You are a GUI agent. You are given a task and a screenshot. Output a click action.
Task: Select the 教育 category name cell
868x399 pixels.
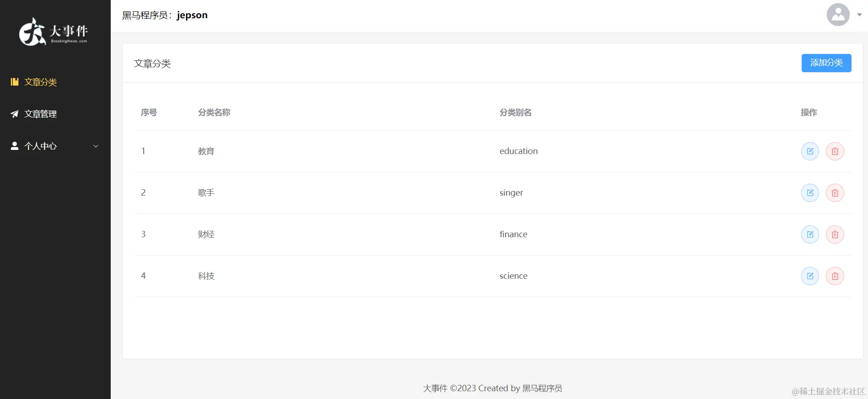(206, 151)
